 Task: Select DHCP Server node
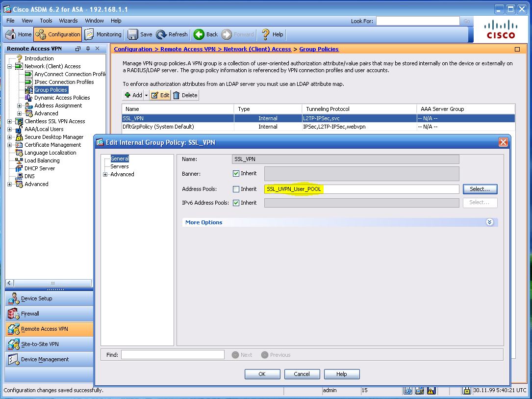coord(39,168)
